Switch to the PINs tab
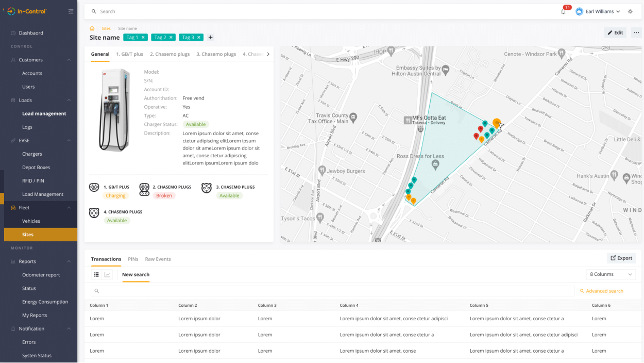 [x=133, y=259]
